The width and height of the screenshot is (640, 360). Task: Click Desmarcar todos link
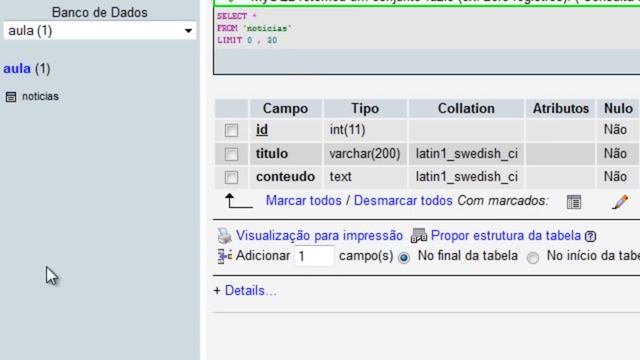(x=403, y=201)
